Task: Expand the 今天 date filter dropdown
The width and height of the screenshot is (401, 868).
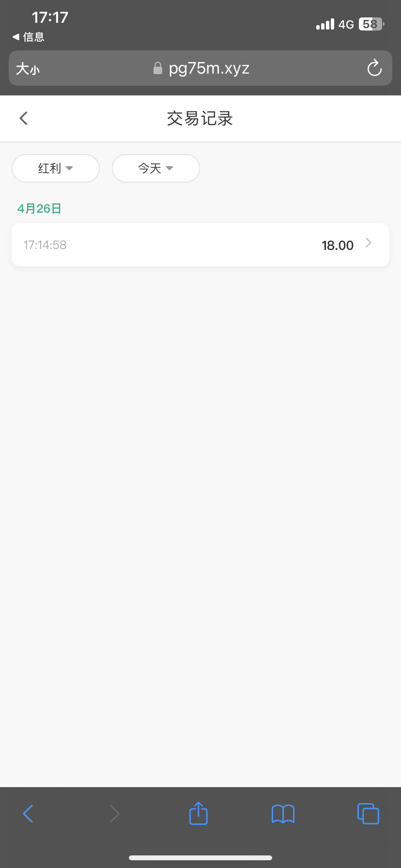Action: [x=155, y=169]
